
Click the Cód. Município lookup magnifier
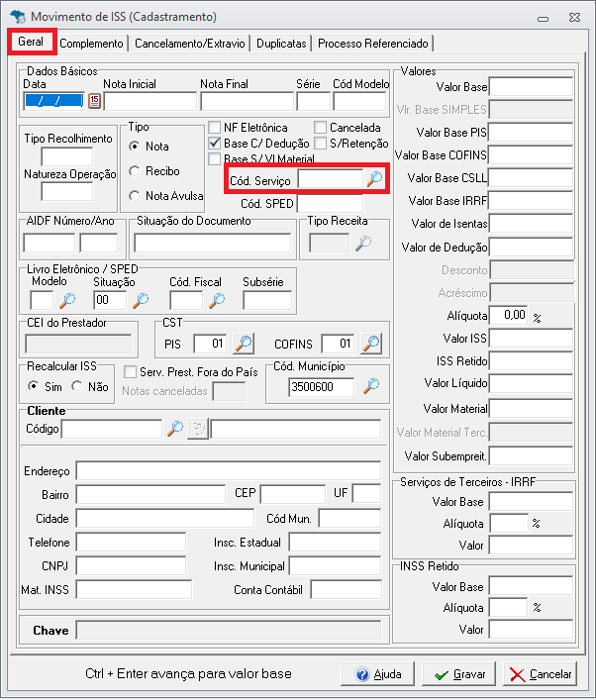[x=371, y=387]
